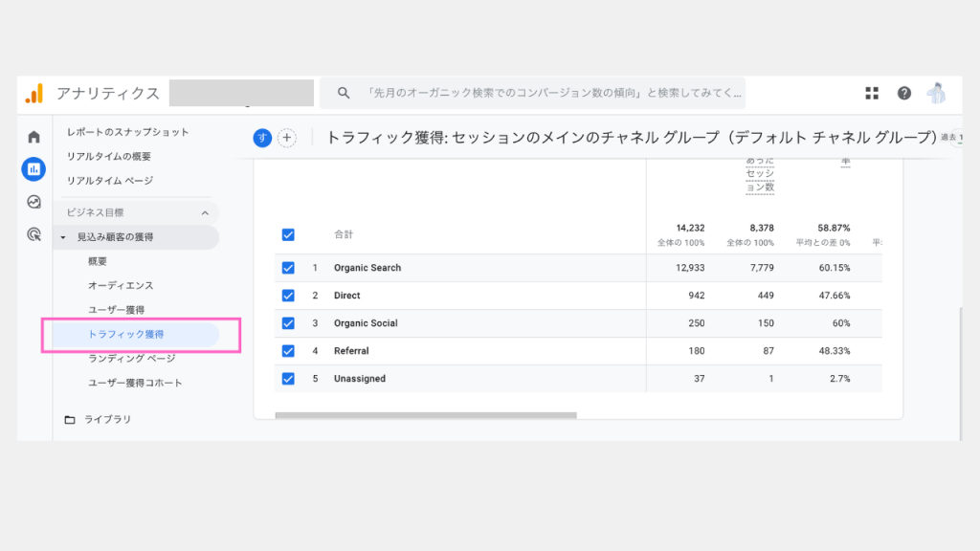Open the Google apps grid icon
Viewport: 980px width, 551px height.
coord(872,93)
